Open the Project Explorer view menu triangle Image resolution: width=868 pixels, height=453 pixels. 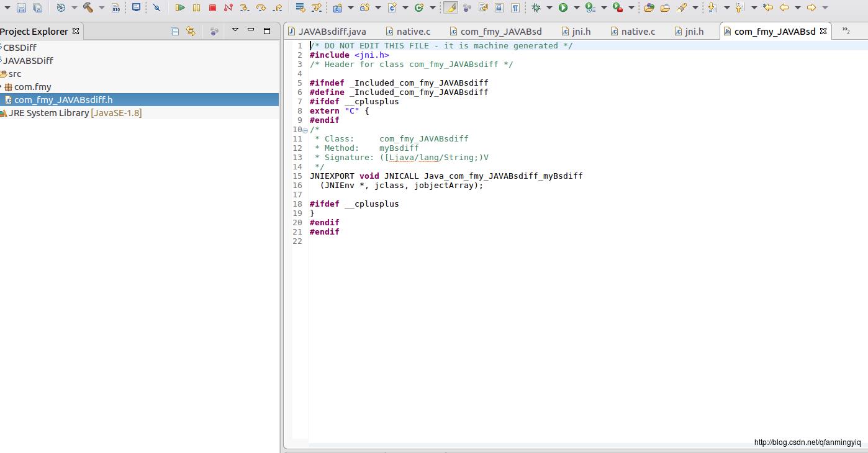235,30
